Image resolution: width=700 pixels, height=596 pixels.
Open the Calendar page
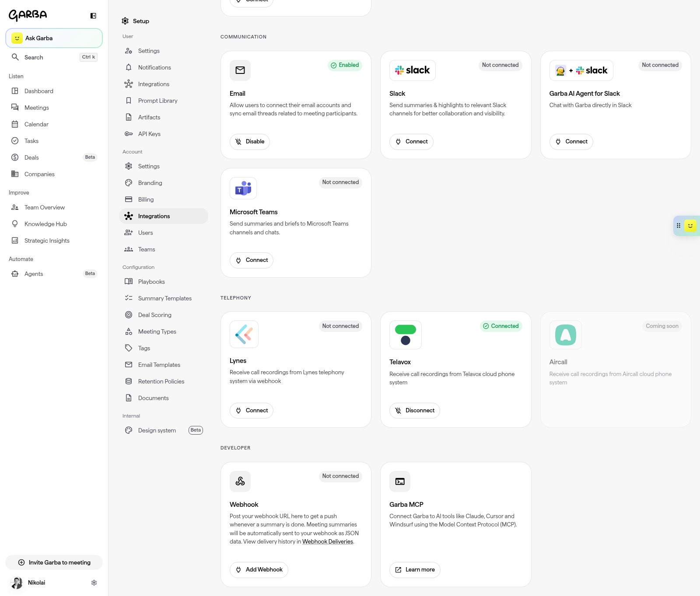54,124
